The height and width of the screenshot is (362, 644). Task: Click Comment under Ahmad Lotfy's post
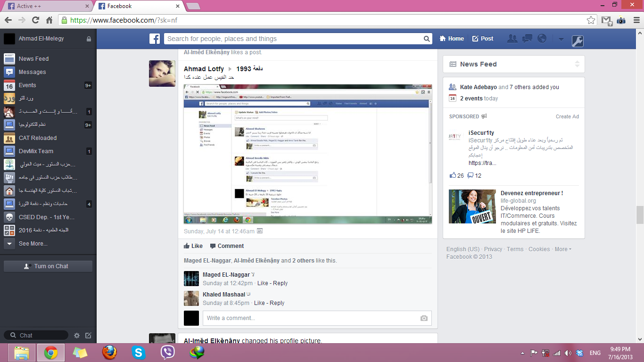(227, 246)
